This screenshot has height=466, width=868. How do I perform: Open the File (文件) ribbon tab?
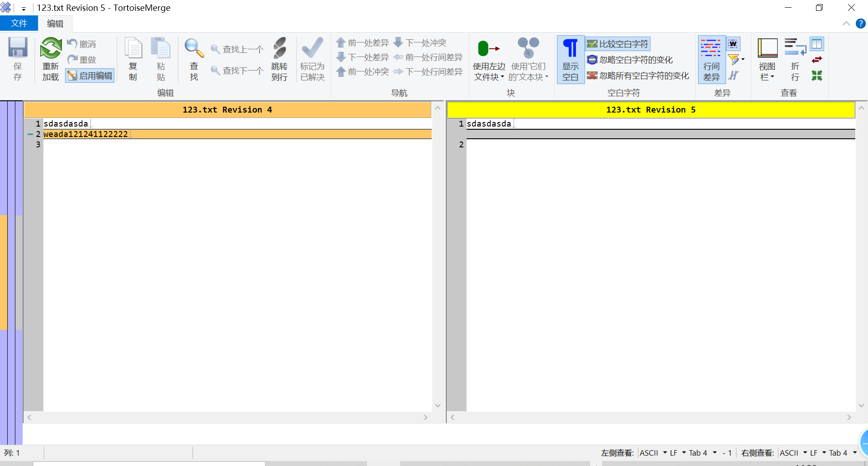[x=19, y=24]
